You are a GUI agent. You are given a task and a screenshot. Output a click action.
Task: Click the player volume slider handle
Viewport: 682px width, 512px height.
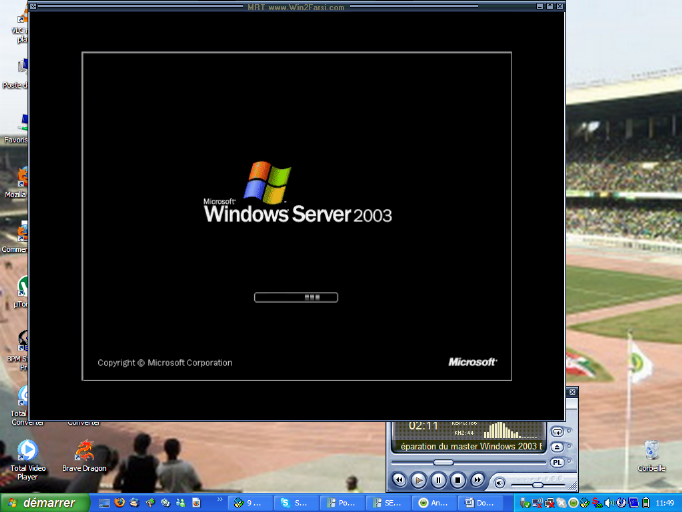tap(538, 485)
